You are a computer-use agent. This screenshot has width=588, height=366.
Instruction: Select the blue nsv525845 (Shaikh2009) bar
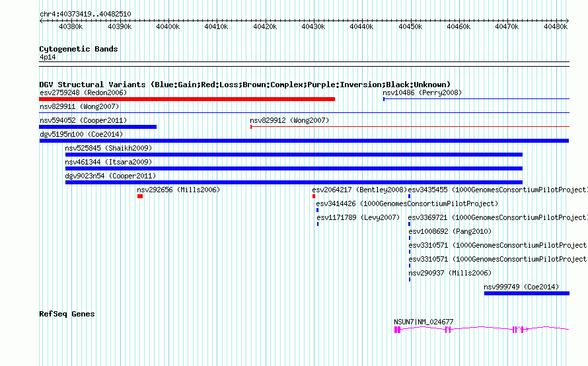[294, 155]
